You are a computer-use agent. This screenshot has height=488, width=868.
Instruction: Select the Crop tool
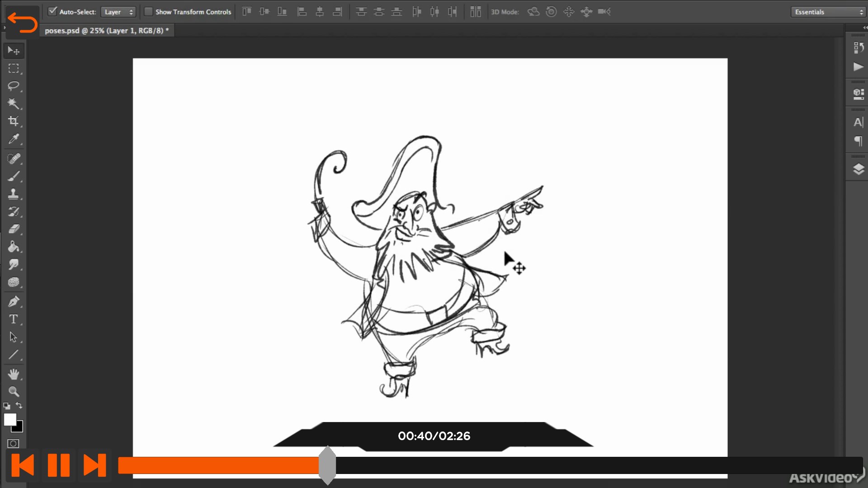click(x=14, y=121)
